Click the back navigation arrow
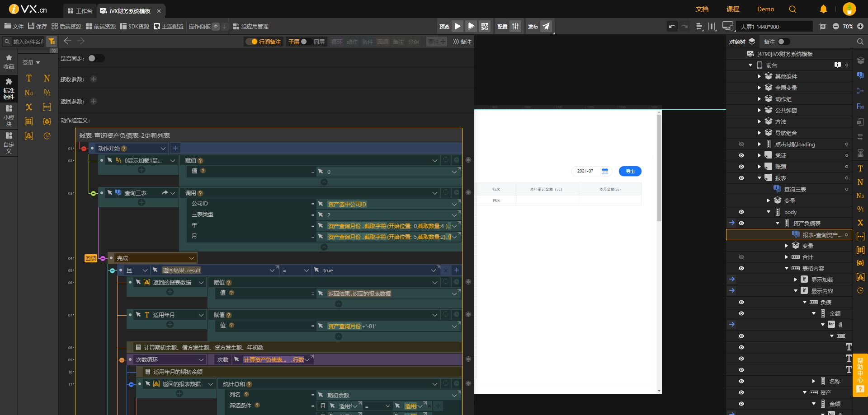The image size is (868, 415). tap(67, 41)
